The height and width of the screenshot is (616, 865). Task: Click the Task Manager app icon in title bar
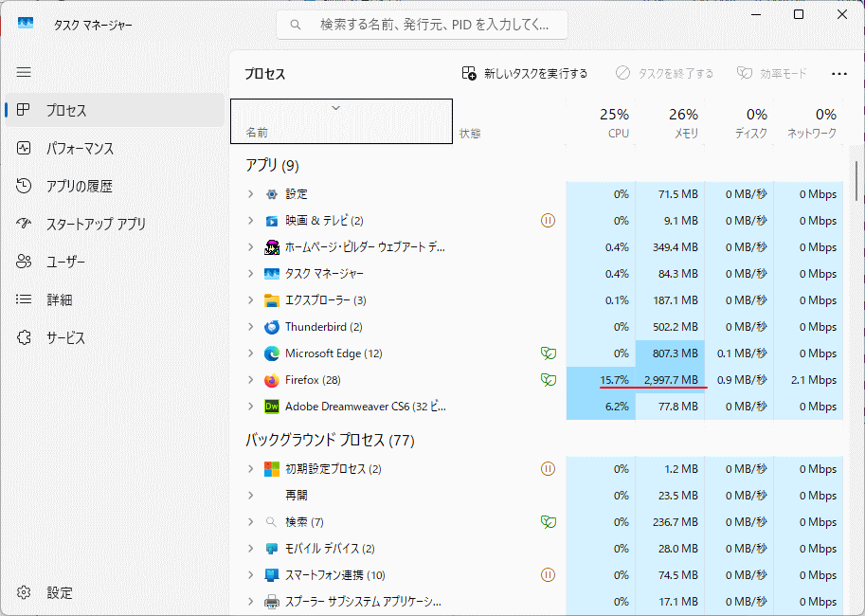[26, 23]
